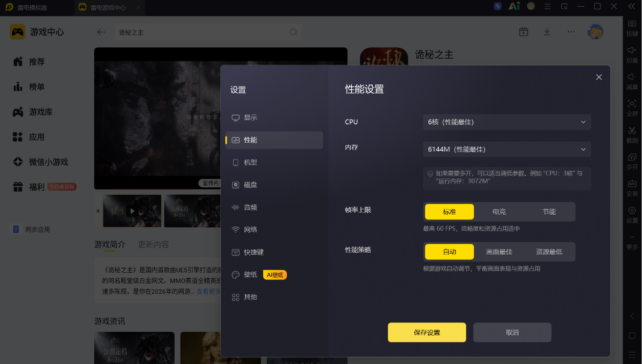
Task: Open the hamburger menu in title bar
Action: pyautogui.click(x=548, y=6)
